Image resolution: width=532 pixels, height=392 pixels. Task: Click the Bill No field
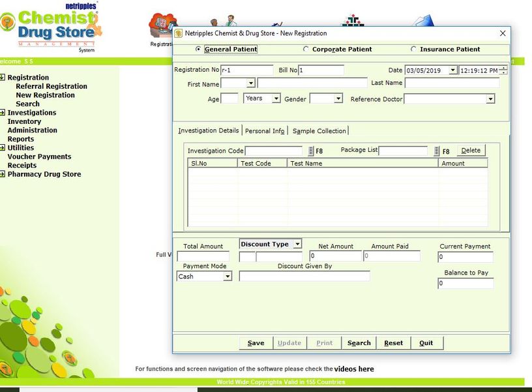pos(321,70)
